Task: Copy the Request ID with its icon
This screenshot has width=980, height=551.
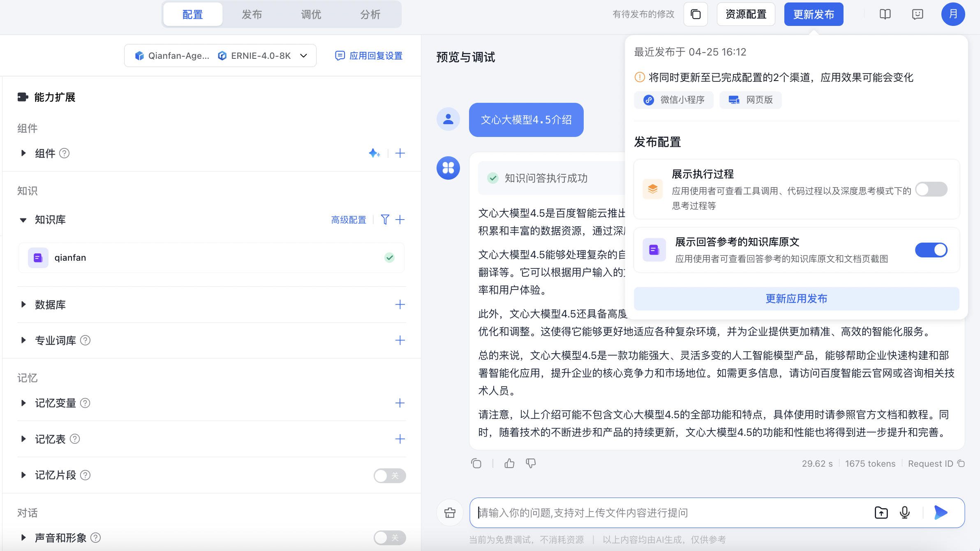Action: coord(961,463)
